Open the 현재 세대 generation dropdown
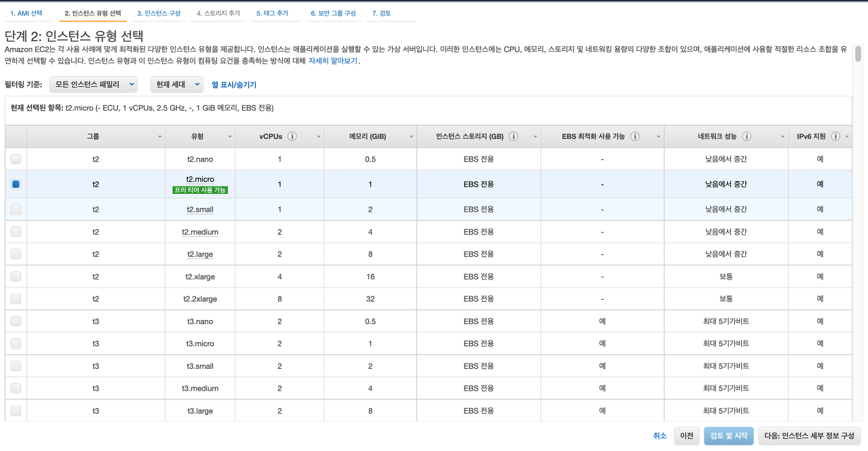Viewport: 868px width, 451px height. (x=176, y=84)
